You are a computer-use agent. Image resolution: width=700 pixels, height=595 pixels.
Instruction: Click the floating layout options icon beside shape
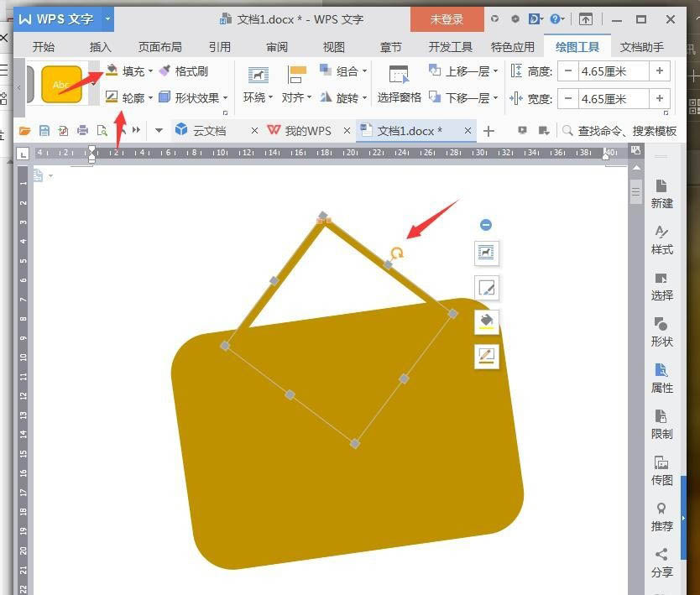coord(486,253)
